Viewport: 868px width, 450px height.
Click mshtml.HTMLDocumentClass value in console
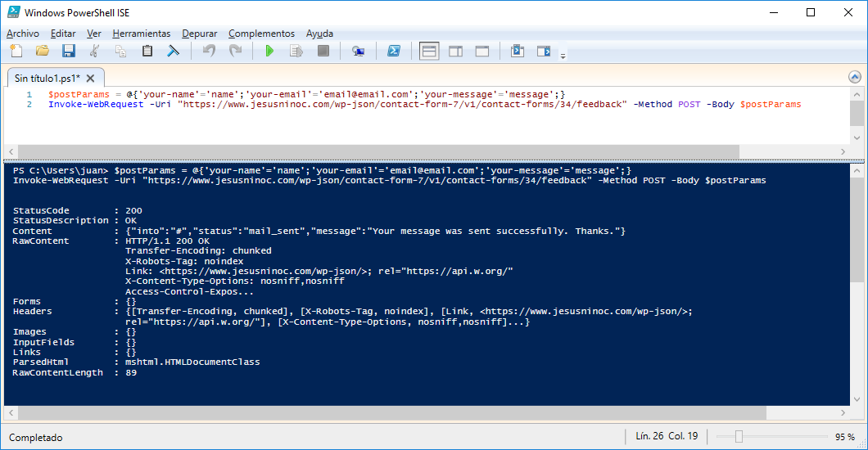point(192,362)
